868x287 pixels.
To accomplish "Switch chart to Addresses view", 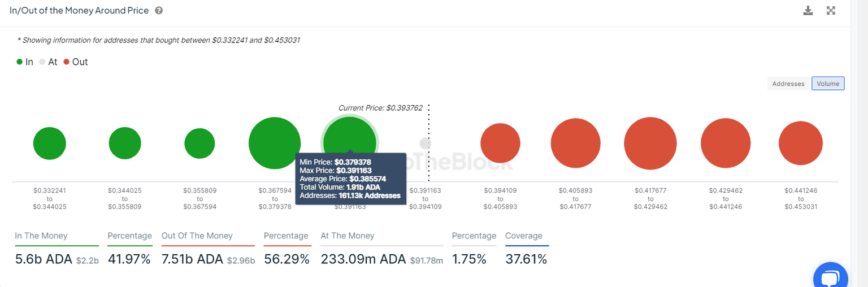I will [x=788, y=84].
